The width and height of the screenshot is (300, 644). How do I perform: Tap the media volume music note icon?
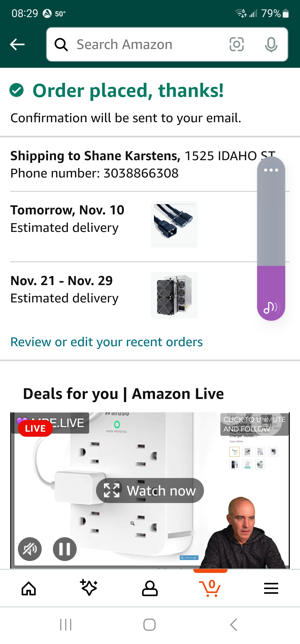tap(271, 307)
